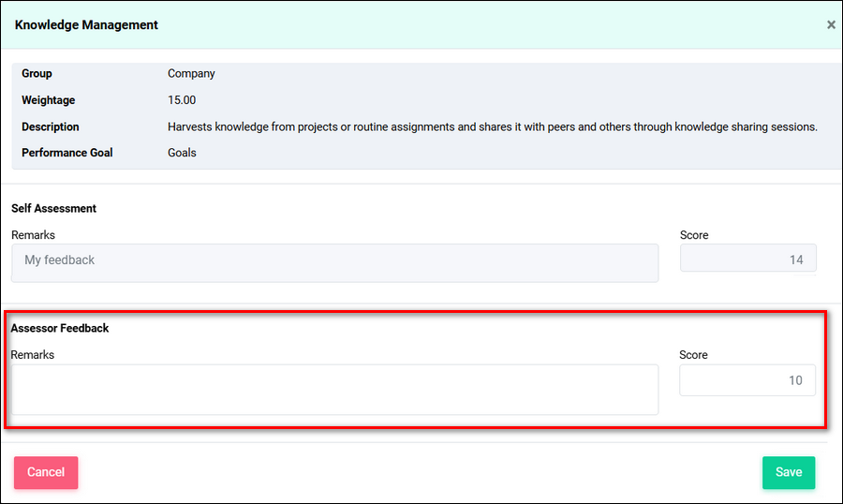The height and width of the screenshot is (504, 843).
Task: Select the Assessor Feedback Score field
Action: coord(747,380)
